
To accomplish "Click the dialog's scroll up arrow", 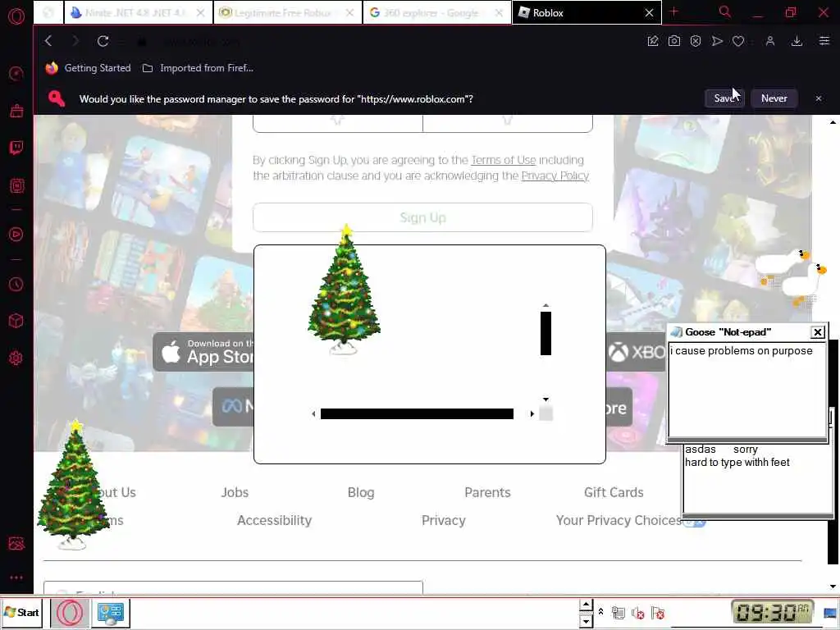I will [546, 305].
